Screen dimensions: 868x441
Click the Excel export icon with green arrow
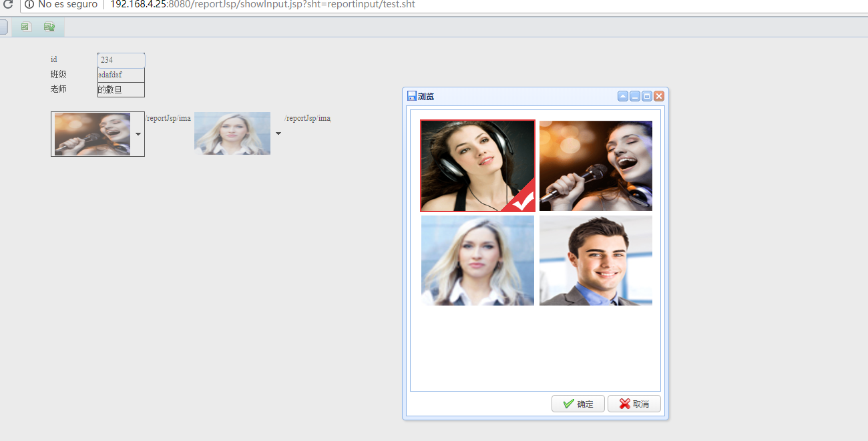[x=49, y=27]
